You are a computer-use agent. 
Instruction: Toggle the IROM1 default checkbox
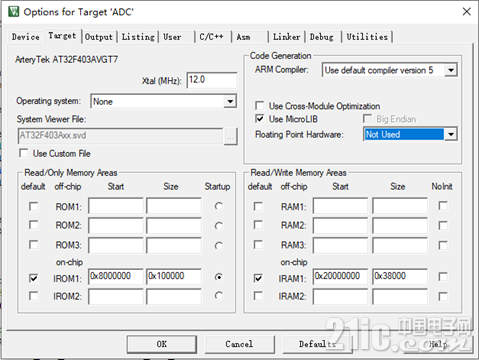click(33, 278)
